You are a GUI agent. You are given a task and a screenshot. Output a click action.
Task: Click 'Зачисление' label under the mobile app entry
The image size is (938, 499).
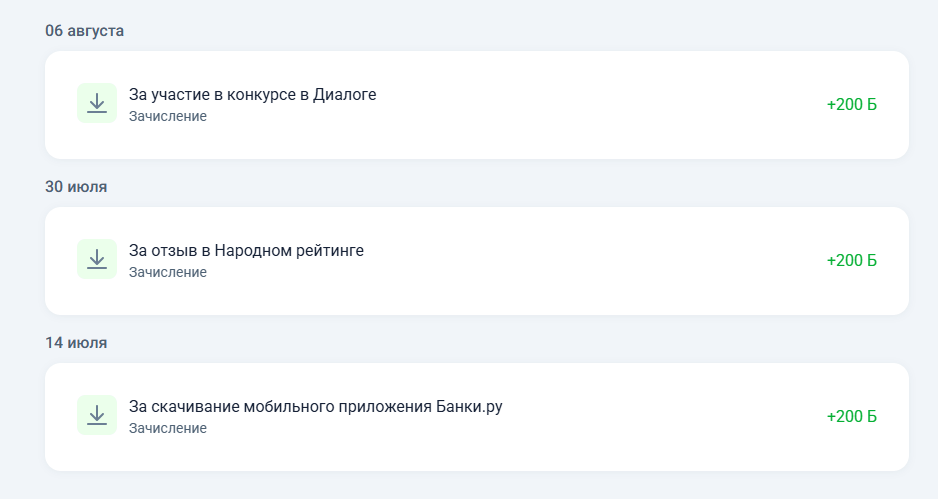[168, 428]
